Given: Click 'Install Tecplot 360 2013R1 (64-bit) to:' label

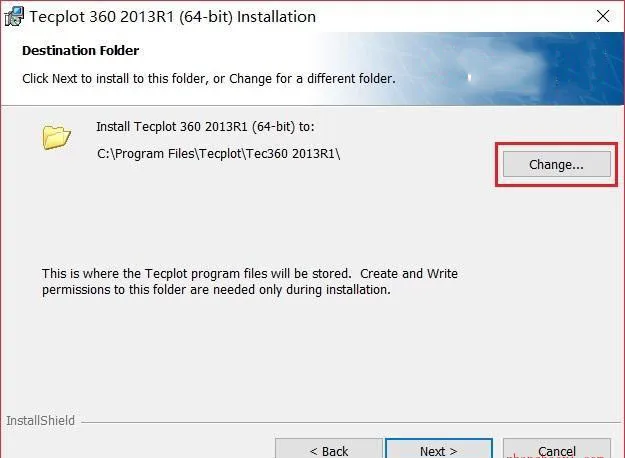Looking at the screenshot, I should click(x=205, y=127).
